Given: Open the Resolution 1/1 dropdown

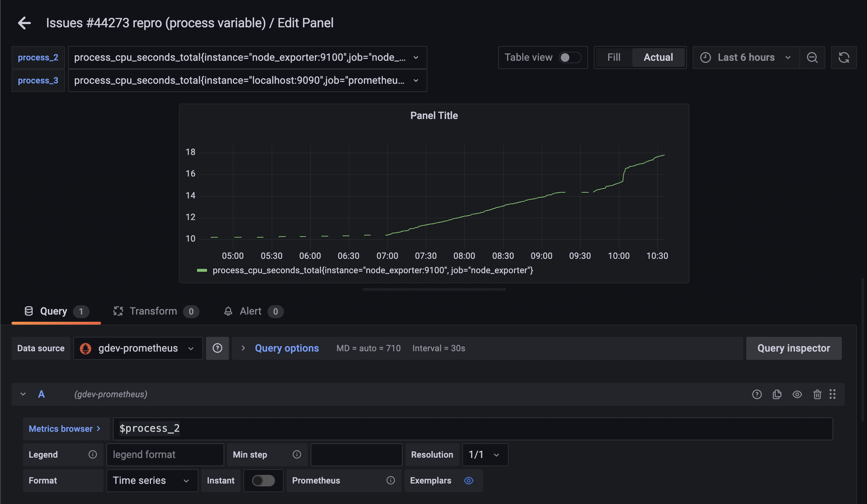Looking at the screenshot, I should [x=485, y=455].
